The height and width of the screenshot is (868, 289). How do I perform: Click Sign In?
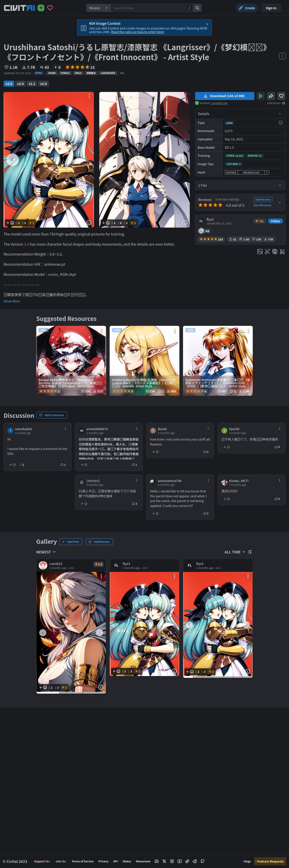coord(271,8)
